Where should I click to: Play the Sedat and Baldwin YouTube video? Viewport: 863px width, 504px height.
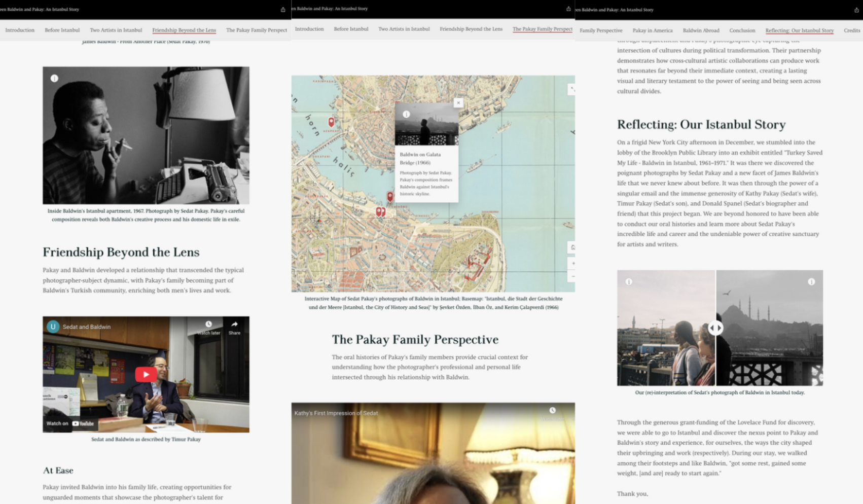146,374
